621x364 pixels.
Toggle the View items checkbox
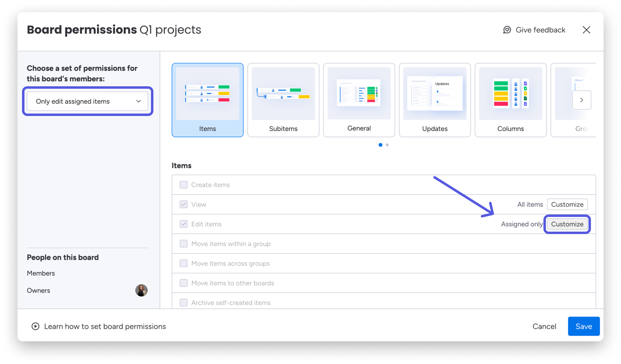point(183,204)
